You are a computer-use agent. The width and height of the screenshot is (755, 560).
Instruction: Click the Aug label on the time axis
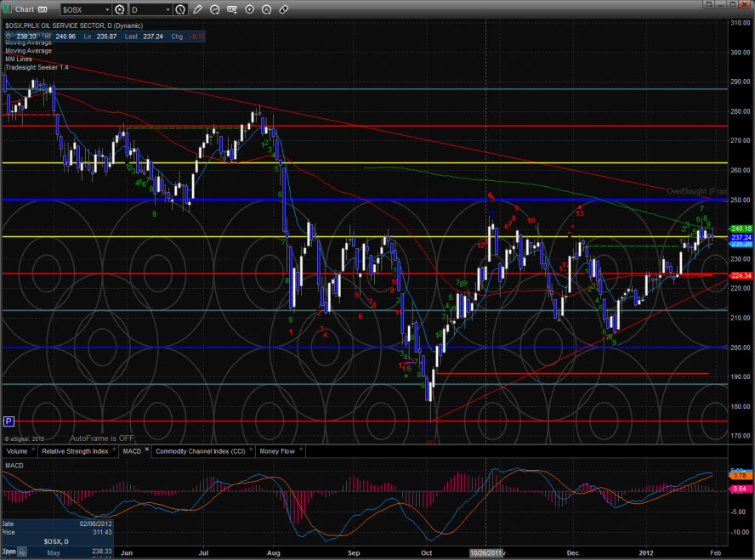[274, 553]
